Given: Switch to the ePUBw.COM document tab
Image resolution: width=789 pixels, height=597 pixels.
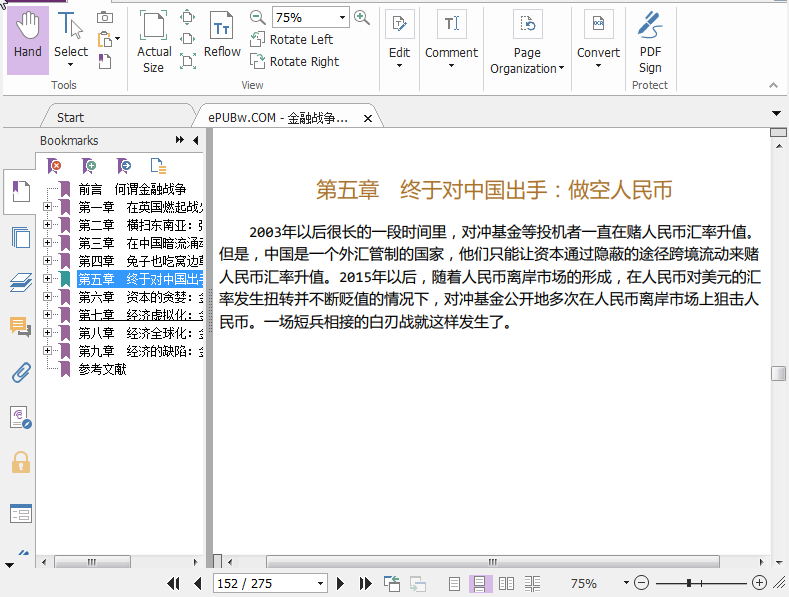Looking at the screenshot, I should tap(278, 118).
